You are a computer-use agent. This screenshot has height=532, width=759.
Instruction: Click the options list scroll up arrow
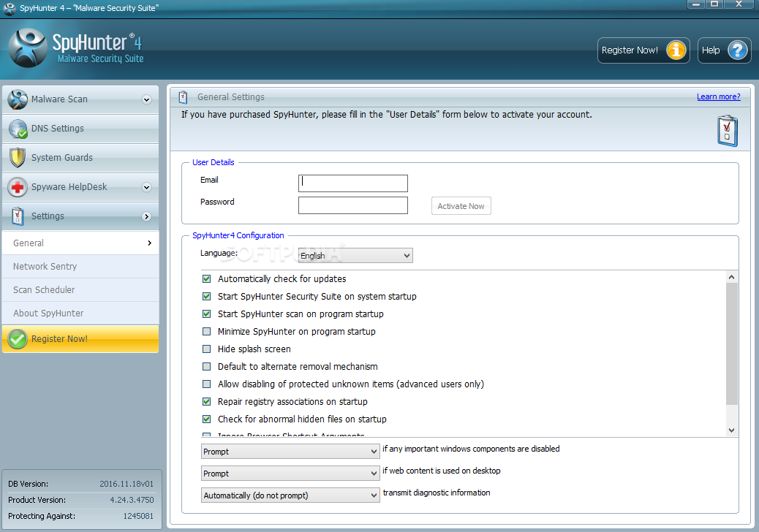click(731, 277)
